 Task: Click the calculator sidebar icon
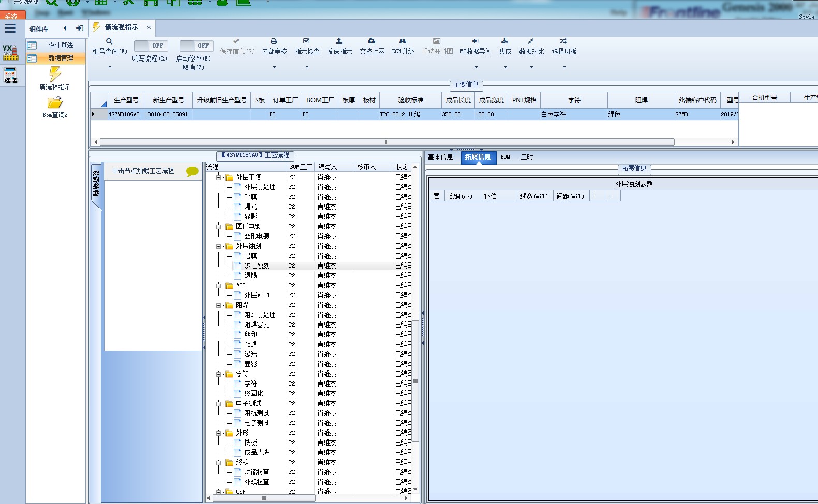[x=10, y=76]
